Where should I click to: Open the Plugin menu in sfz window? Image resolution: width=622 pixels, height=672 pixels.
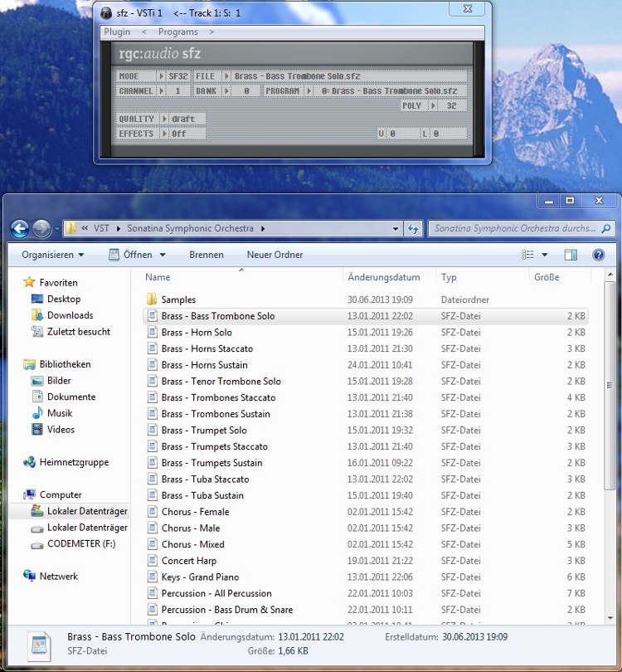coord(117,32)
